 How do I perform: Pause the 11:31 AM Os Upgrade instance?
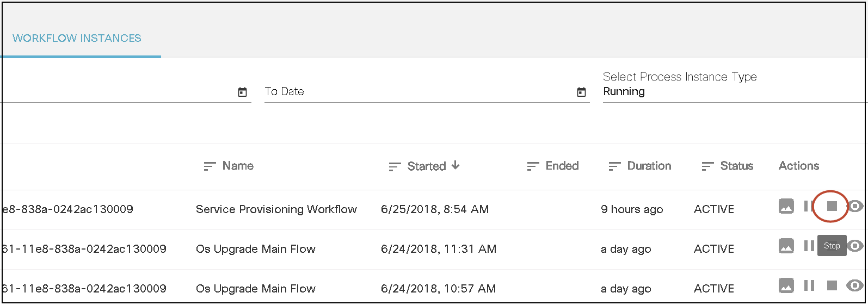[x=809, y=246]
